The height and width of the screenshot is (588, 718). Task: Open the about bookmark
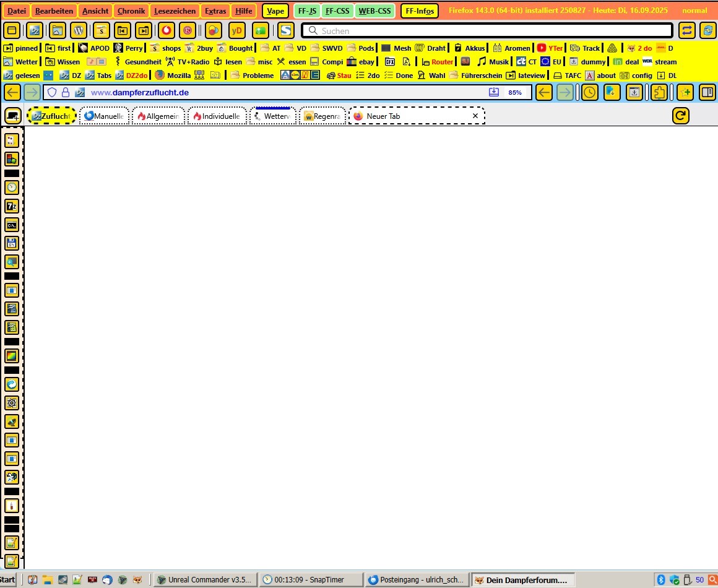coord(601,76)
